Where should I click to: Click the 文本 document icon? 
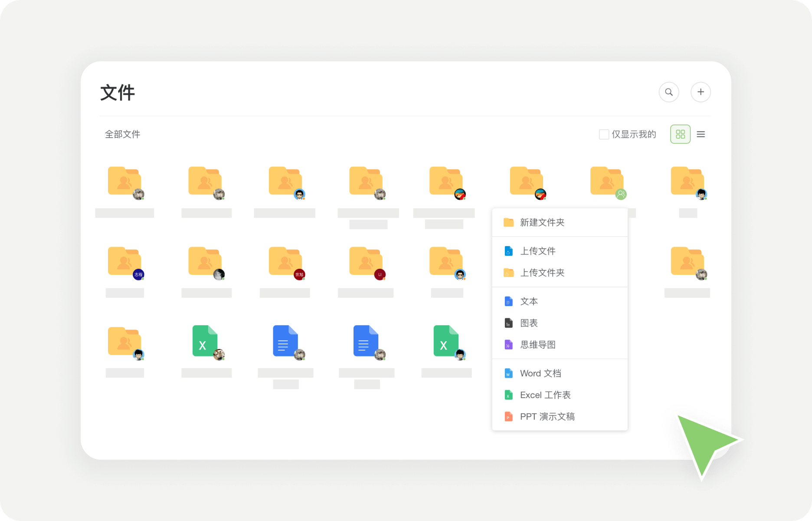pos(508,301)
